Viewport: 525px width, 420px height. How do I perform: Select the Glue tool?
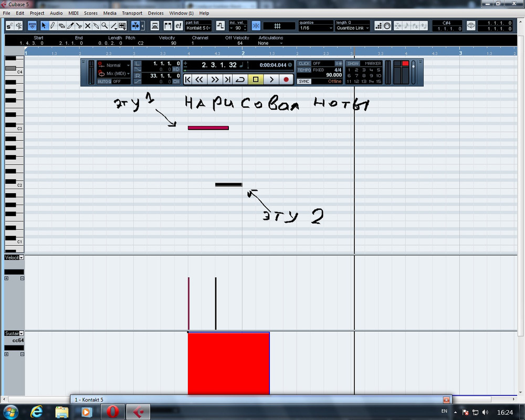coord(96,26)
